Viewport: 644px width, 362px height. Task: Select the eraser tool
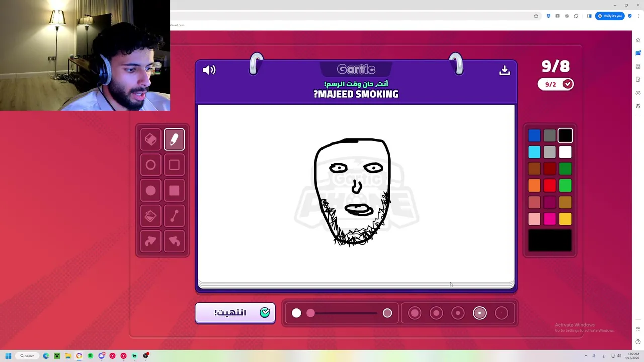[x=151, y=140]
